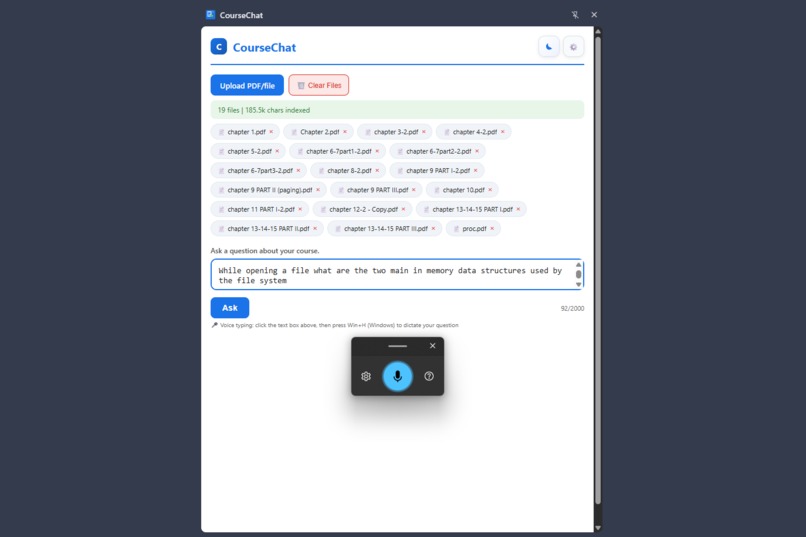This screenshot has width=806, height=537.
Task: Click the chapter 10.pdf file chip label
Action: coord(464,190)
